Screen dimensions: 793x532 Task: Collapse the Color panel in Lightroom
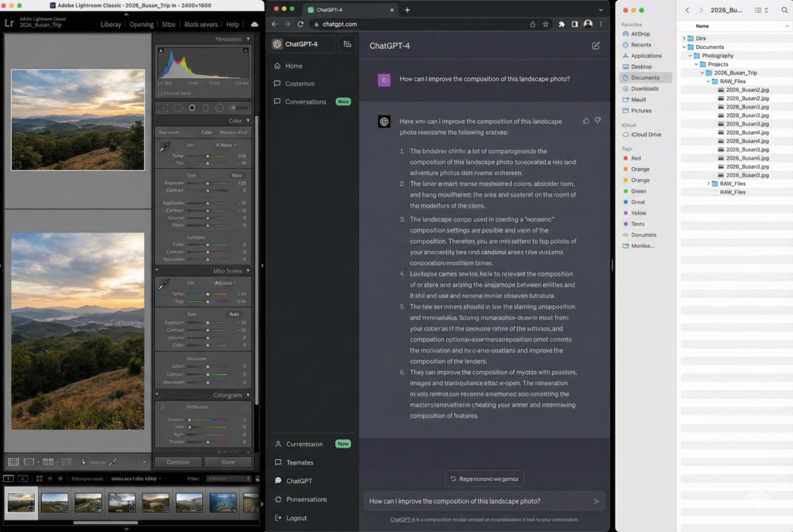(248, 121)
